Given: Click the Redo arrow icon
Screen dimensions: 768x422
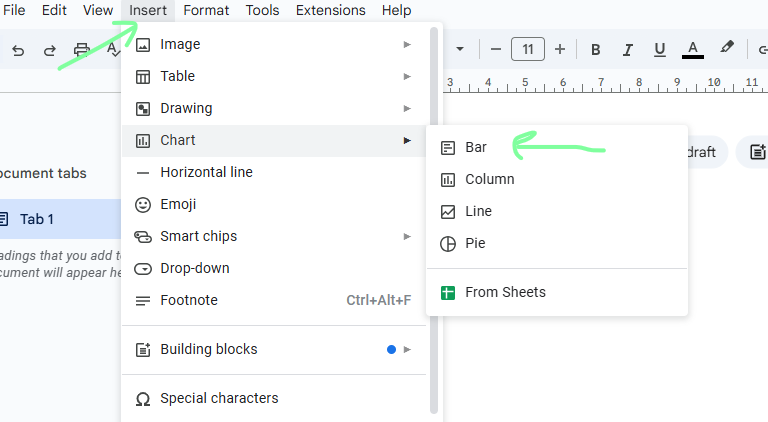Looking at the screenshot, I should (50, 50).
